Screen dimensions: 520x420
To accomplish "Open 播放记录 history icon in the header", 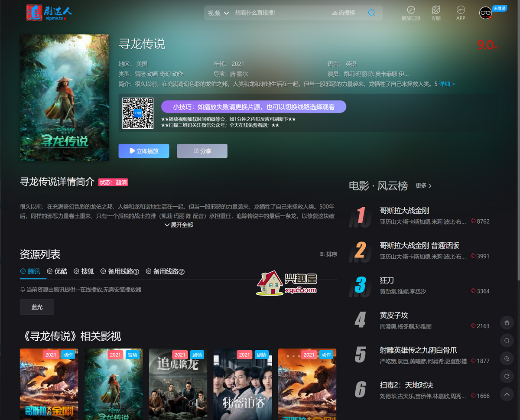I will point(411,13).
